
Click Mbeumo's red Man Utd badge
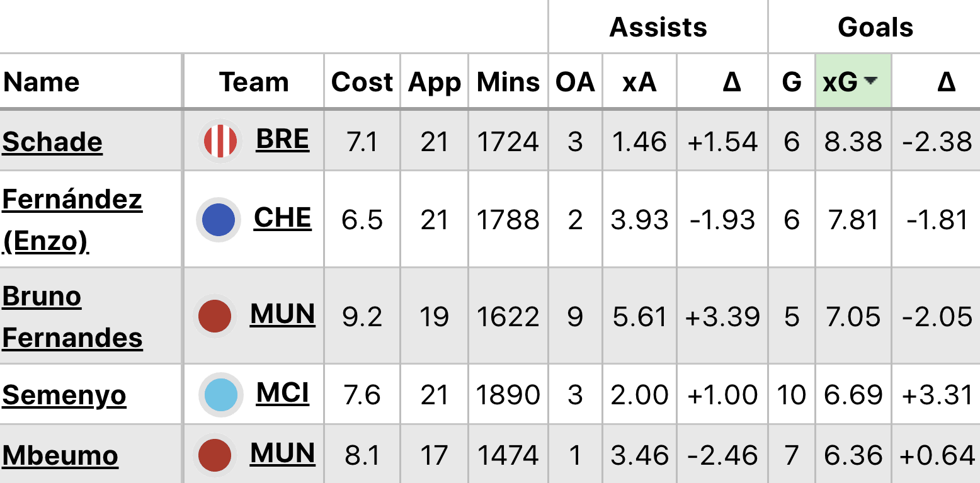215,455
